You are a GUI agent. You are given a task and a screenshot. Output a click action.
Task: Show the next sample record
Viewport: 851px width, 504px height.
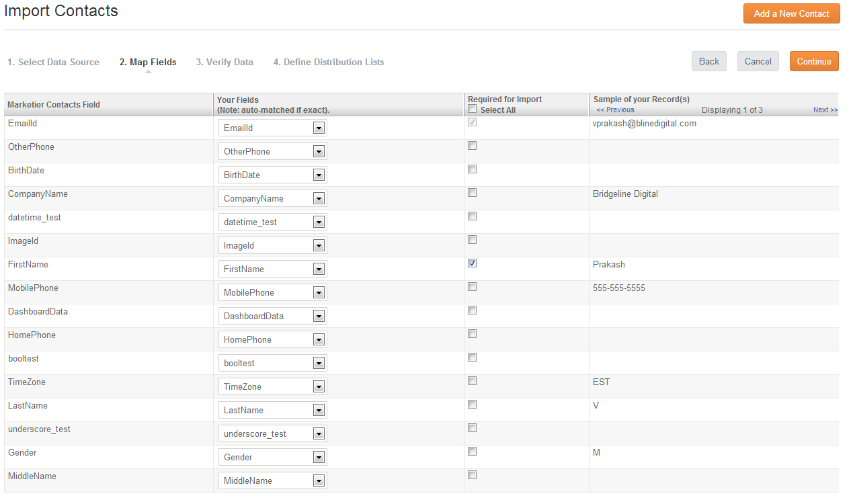click(825, 110)
